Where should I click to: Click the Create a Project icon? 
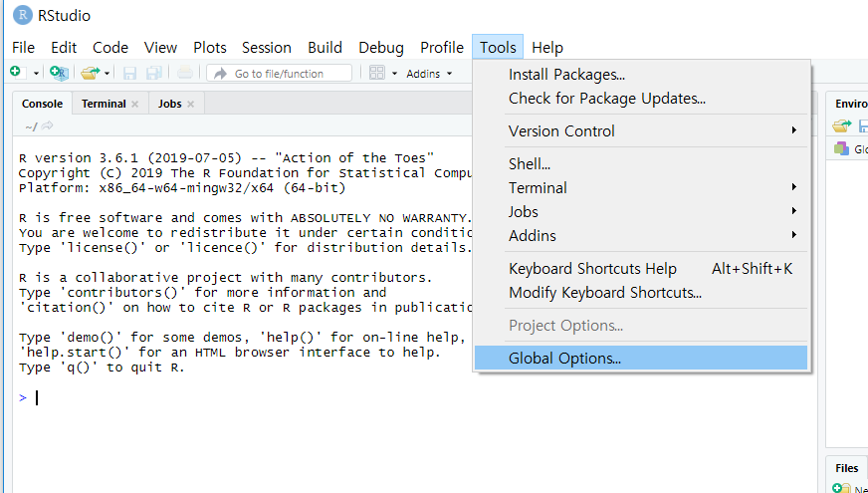click(59, 73)
